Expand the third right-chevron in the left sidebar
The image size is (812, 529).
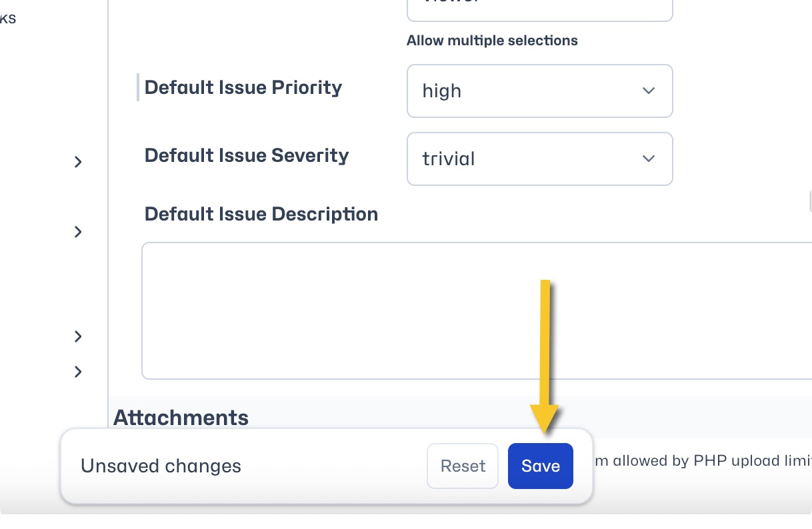[x=78, y=336]
